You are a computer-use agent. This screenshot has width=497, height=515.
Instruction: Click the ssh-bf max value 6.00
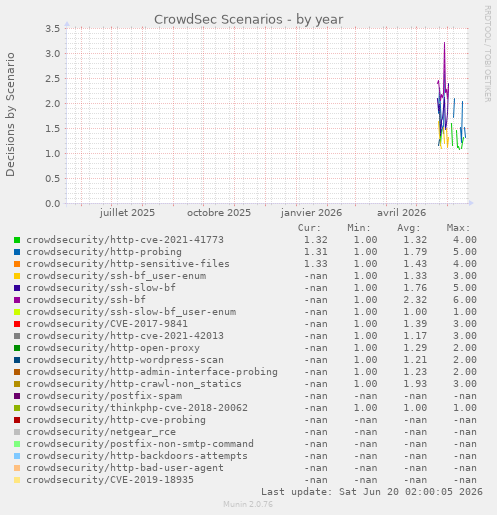click(465, 300)
